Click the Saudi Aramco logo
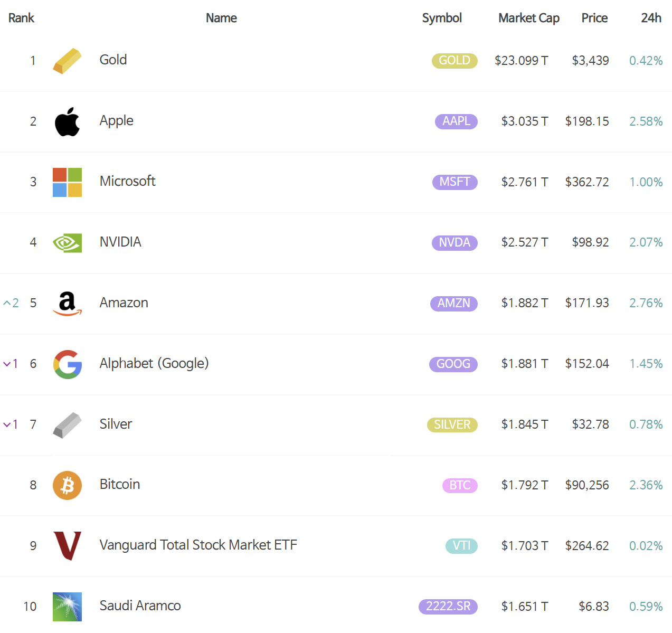Viewport: 672px width, 633px height. [67, 606]
